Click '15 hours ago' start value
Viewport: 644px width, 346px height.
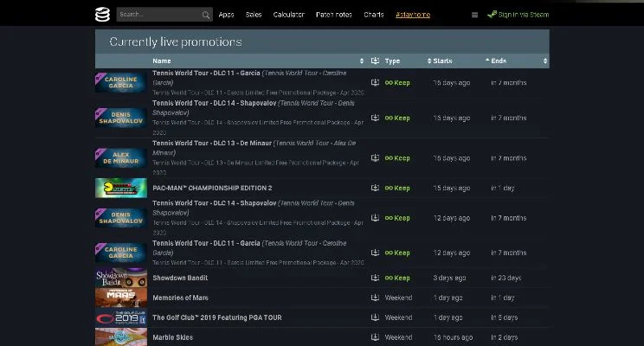pos(453,337)
